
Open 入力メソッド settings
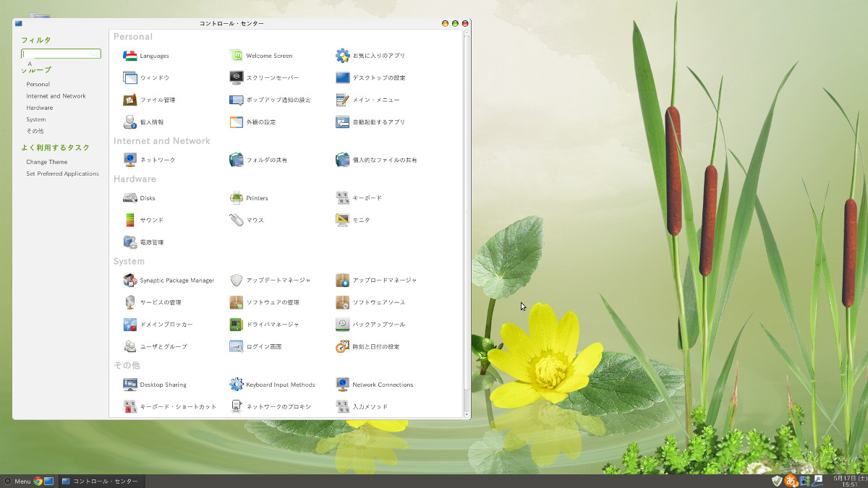[x=362, y=407]
